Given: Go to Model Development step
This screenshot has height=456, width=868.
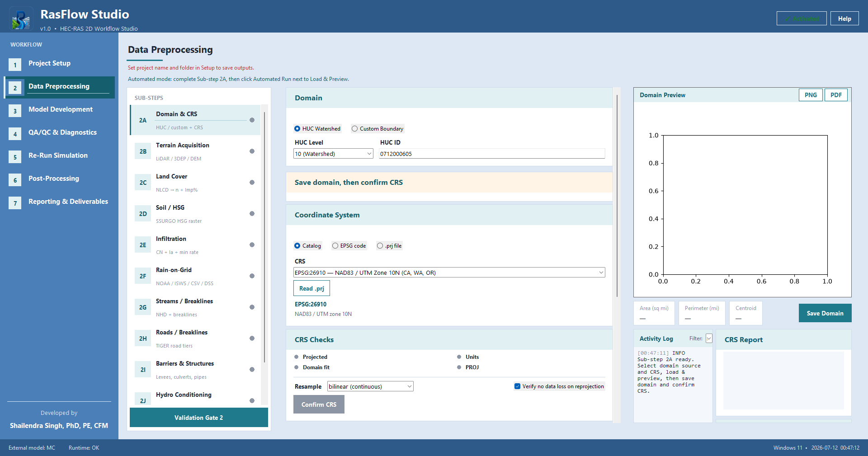Looking at the screenshot, I should (59, 111).
